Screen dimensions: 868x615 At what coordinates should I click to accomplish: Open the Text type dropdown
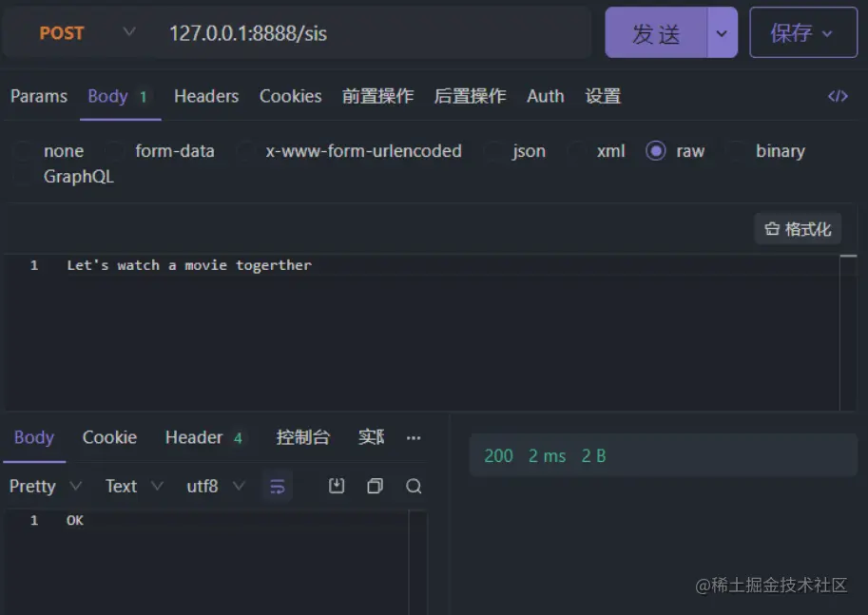point(134,487)
